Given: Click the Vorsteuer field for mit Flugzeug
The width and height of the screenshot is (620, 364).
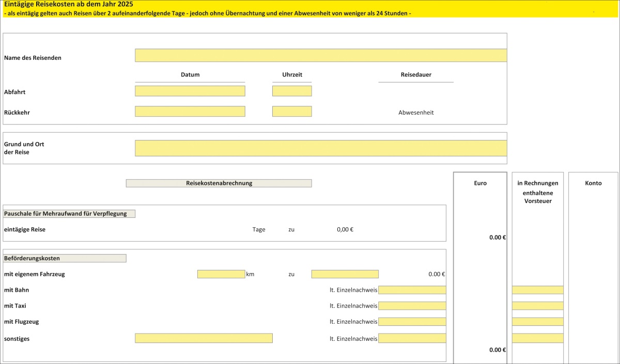Looking at the screenshot, I should click(x=537, y=322).
